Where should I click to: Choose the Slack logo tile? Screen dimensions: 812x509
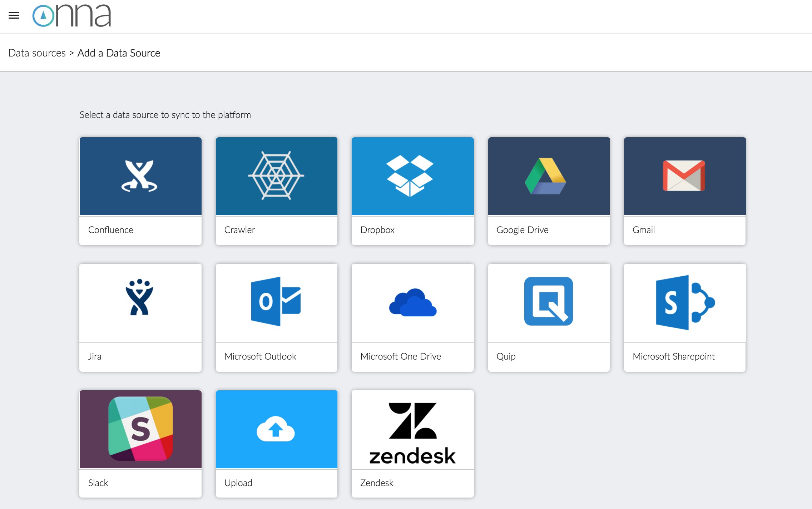[x=140, y=429]
